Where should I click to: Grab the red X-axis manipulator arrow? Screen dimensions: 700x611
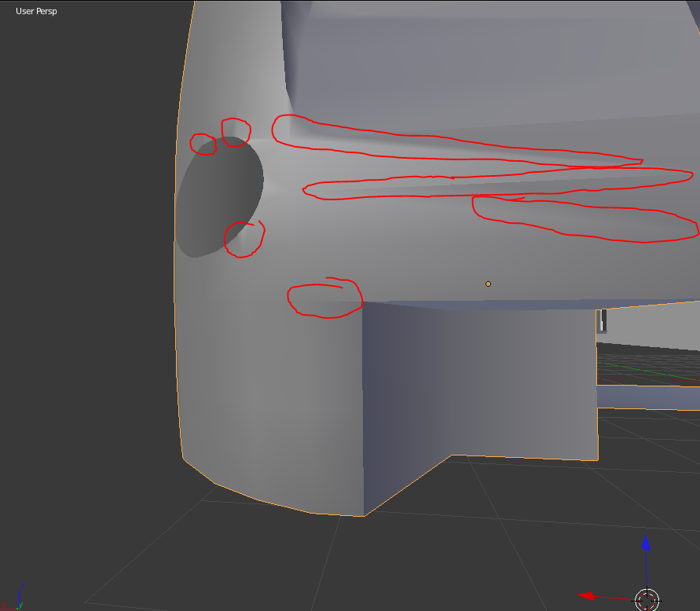(585, 596)
